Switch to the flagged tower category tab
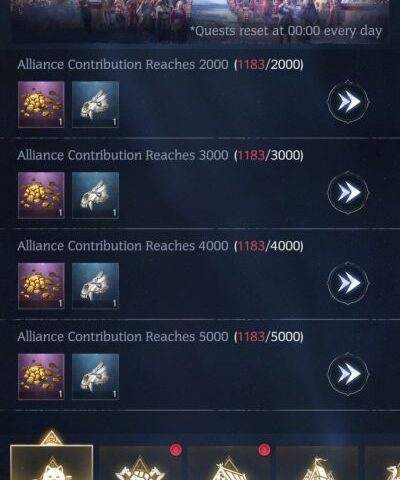 [317, 463]
